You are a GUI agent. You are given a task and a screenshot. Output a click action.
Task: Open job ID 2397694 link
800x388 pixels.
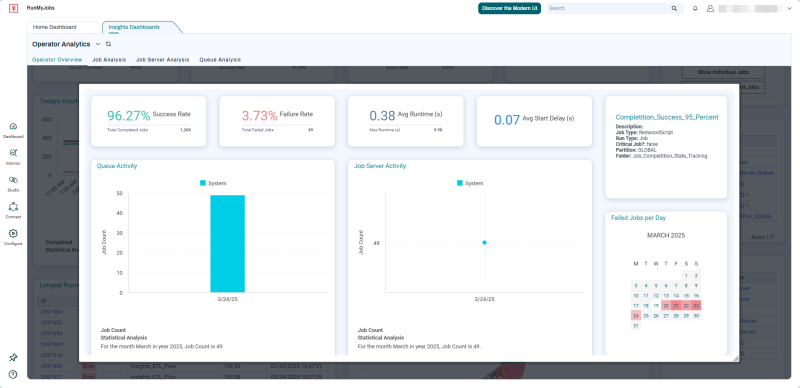[51, 333]
